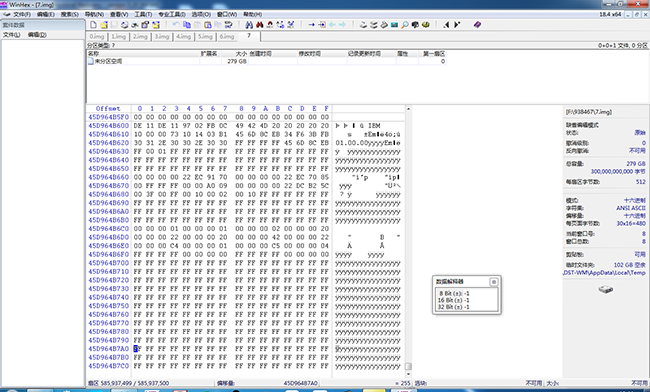Select the 未分区空间 entry in file list

(109, 61)
